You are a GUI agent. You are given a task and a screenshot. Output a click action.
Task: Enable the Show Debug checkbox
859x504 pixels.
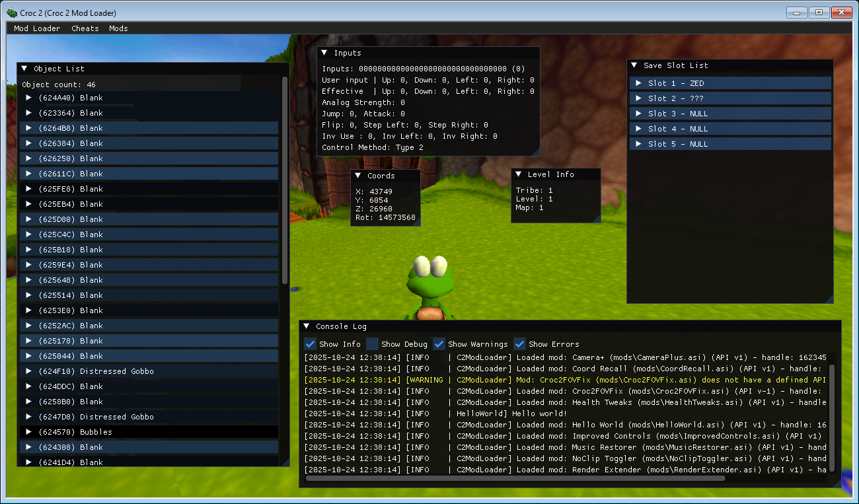[x=372, y=343]
